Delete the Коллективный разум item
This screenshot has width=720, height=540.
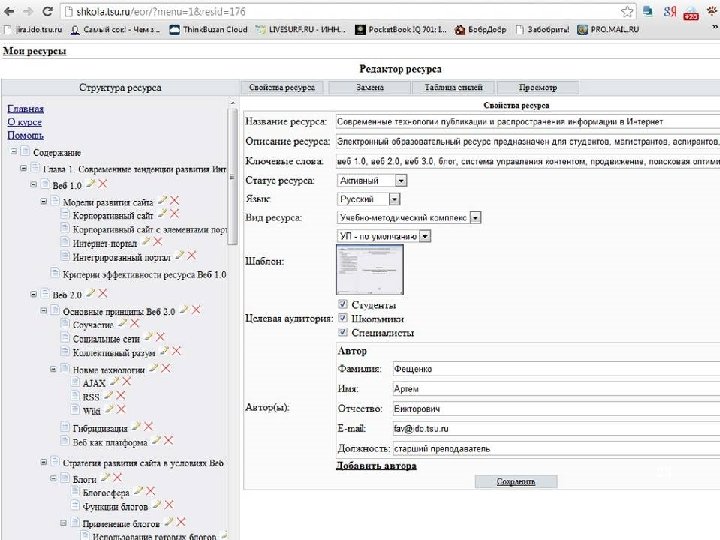pyautogui.click(x=176, y=351)
